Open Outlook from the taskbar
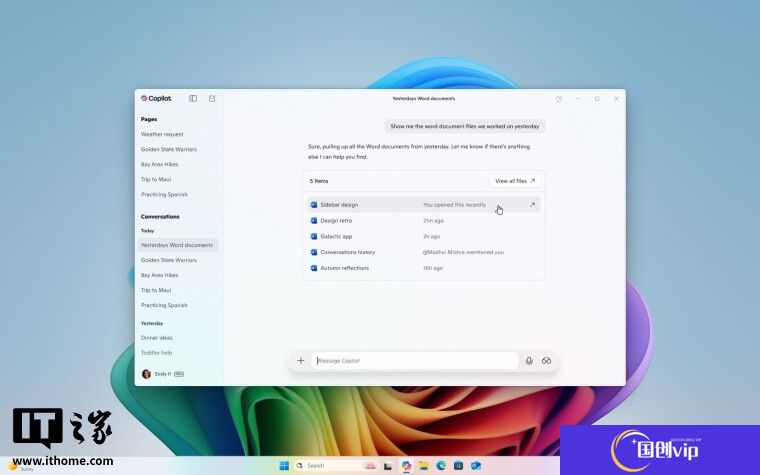Image resolution: width=760 pixels, height=475 pixels. pyautogui.click(x=476, y=466)
